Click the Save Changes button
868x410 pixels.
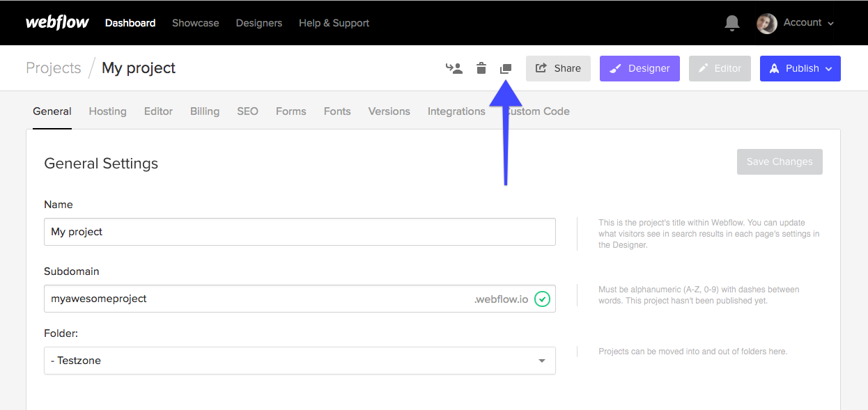click(780, 161)
